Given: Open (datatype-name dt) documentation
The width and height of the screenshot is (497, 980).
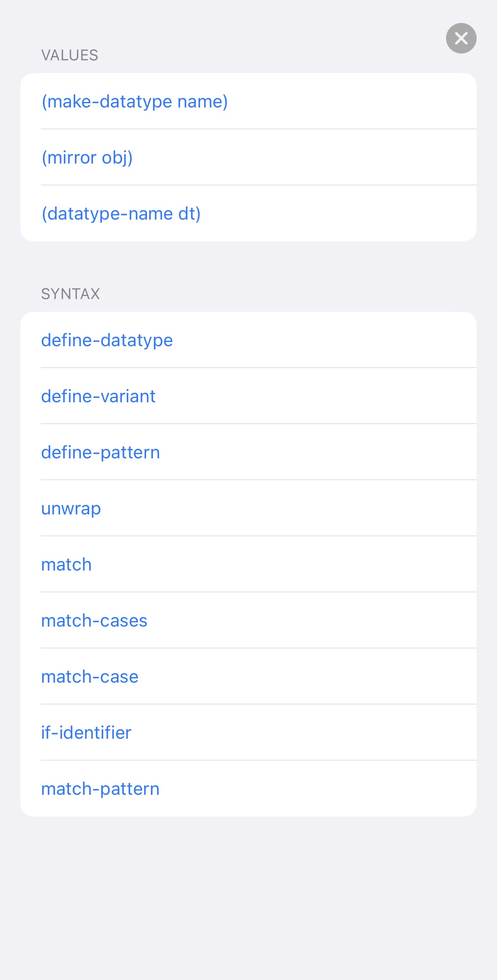Looking at the screenshot, I should pos(248,213).
